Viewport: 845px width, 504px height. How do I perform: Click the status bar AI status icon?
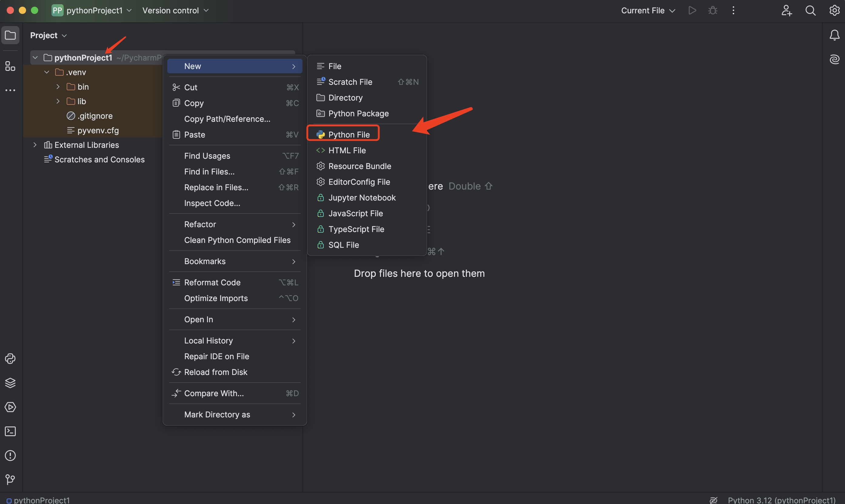[713, 500]
